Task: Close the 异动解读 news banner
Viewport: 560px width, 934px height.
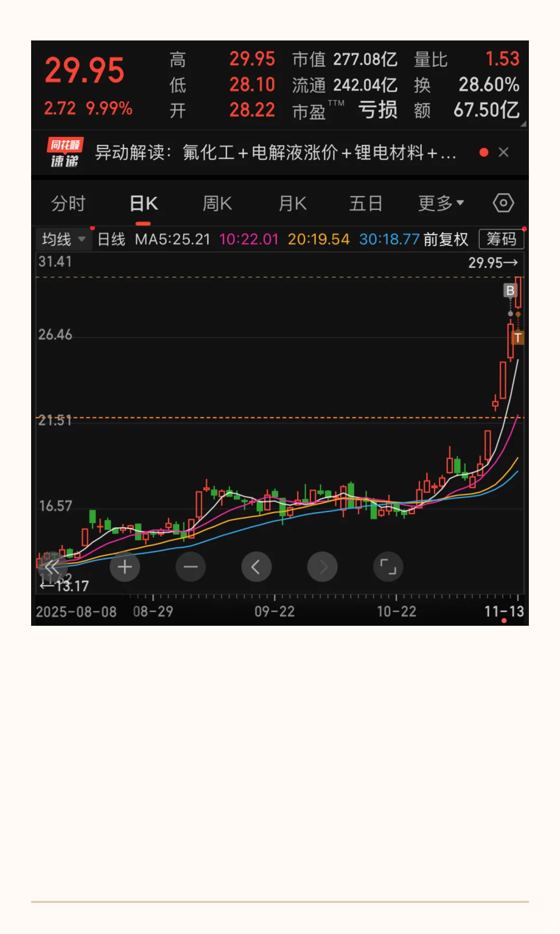Action: pos(503,152)
